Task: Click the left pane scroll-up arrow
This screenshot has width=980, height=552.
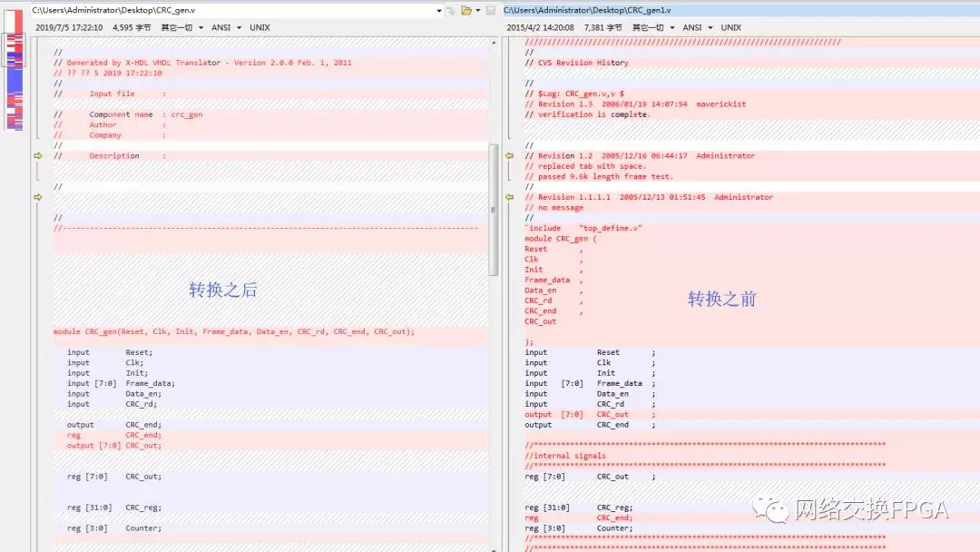Action: (x=494, y=43)
